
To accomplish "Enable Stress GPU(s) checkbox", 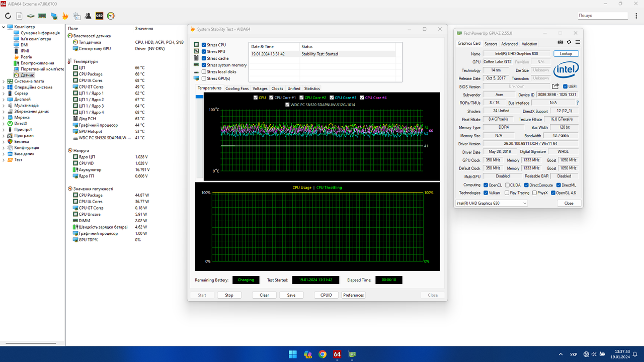I will point(204,78).
